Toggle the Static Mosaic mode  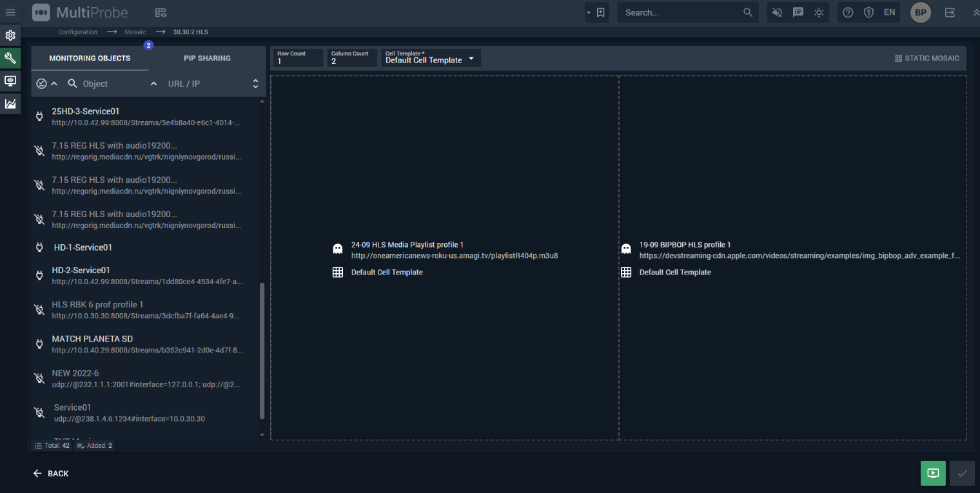tap(927, 59)
